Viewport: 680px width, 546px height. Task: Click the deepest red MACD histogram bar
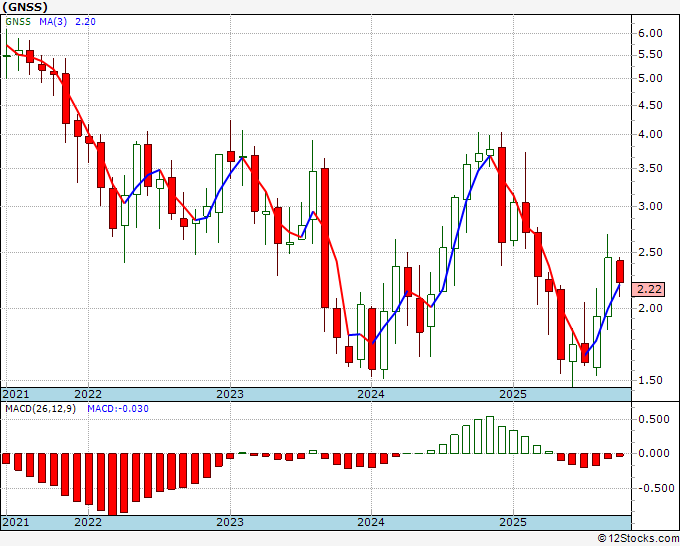pos(113,484)
